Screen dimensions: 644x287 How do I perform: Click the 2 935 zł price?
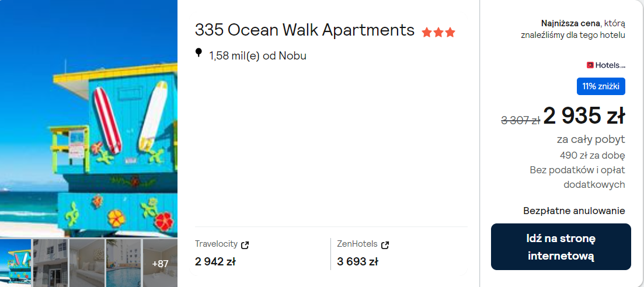click(x=584, y=117)
